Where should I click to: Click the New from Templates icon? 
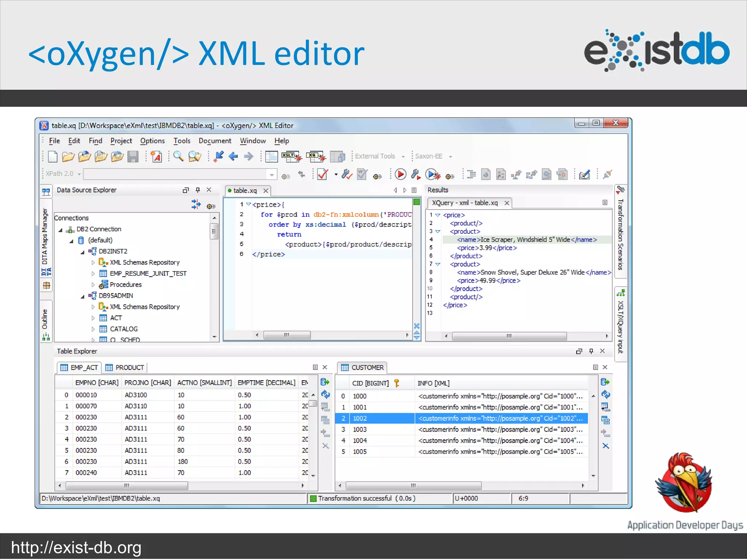(x=156, y=156)
